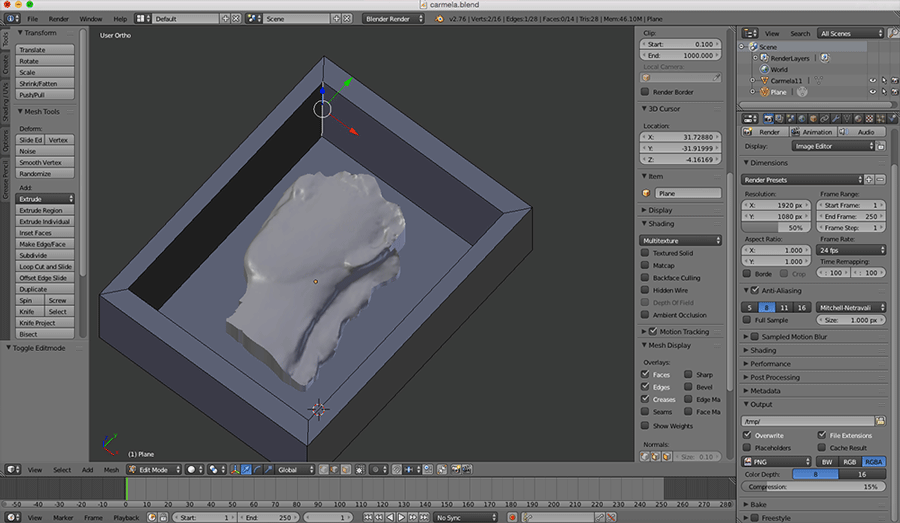Expand the Performance panel
The height and width of the screenshot is (523, 900).
[x=770, y=363]
